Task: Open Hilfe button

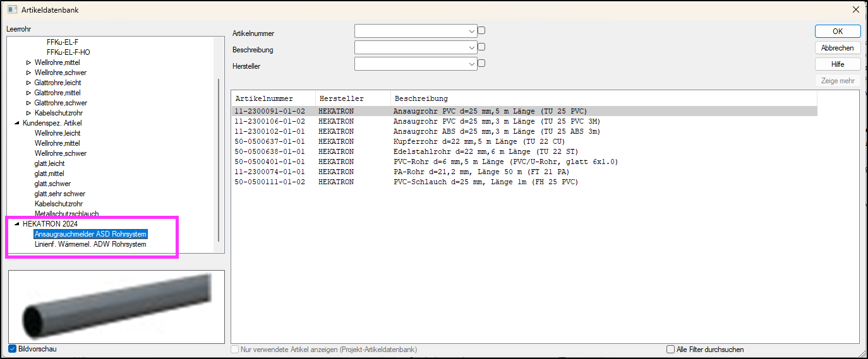Action: coord(838,64)
